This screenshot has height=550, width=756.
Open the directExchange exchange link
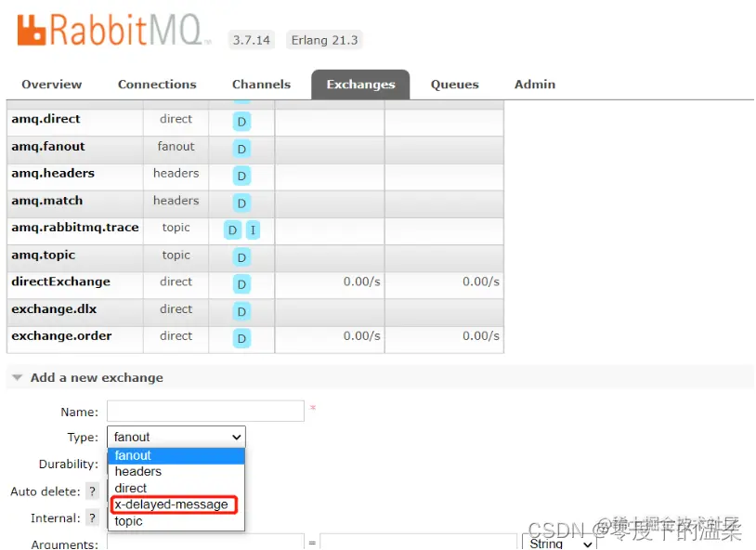60,282
